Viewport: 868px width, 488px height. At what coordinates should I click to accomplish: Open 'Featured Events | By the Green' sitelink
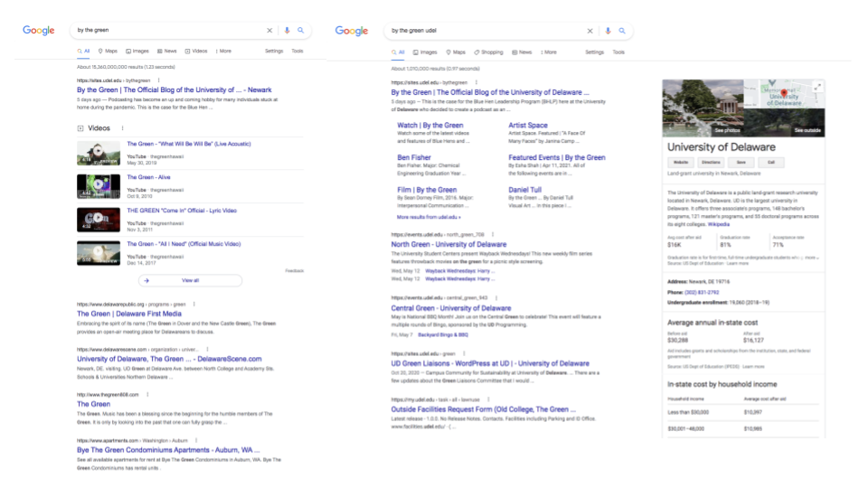click(x=557, y=157)
